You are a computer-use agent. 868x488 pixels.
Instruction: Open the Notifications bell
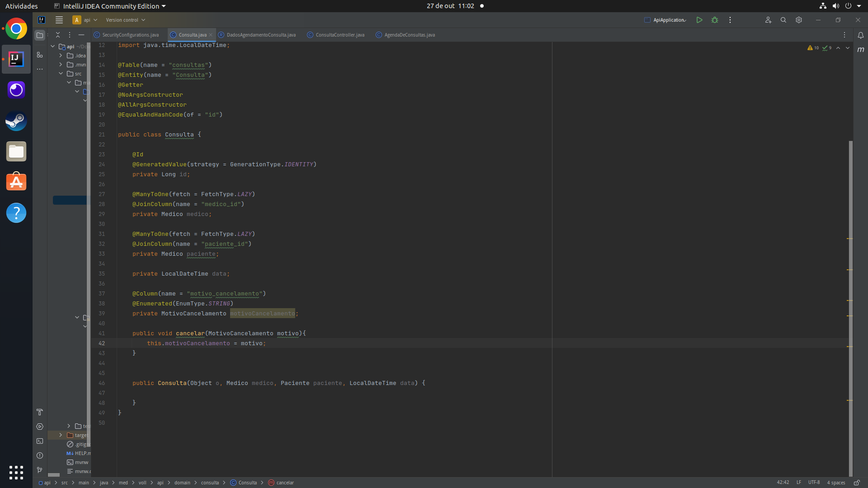point(861,35)
